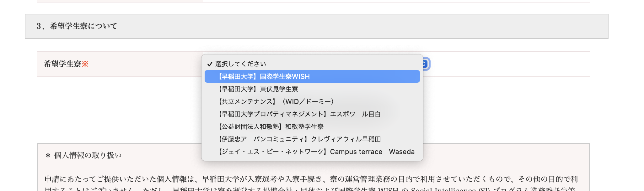Click checkmark icon beside 選択してください
Screen dimensions: 644x191
click(x=210, y=64)
